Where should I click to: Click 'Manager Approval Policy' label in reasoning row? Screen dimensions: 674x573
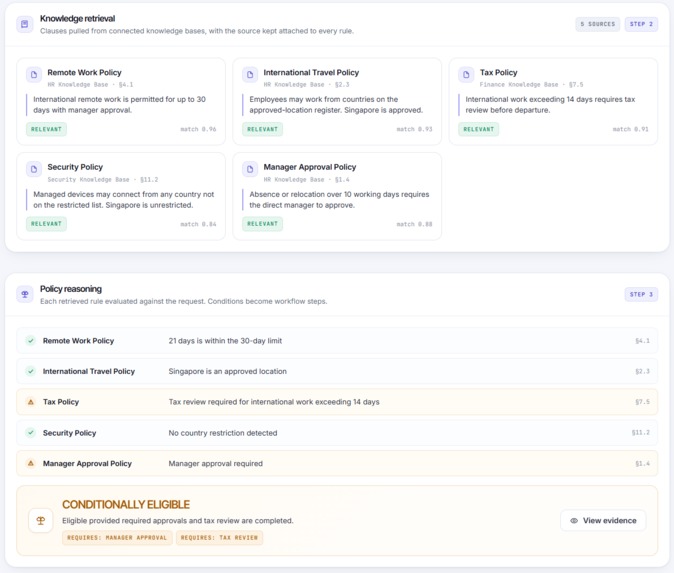coord(87,463)
